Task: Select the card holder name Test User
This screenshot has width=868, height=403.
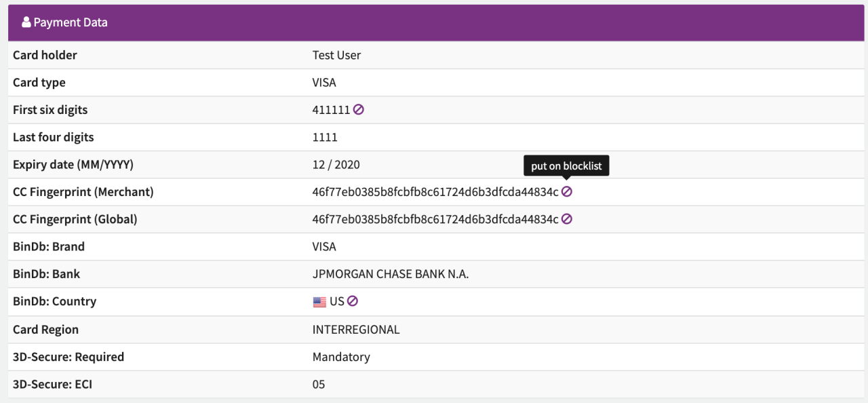Action: click(x=336, y=55)
